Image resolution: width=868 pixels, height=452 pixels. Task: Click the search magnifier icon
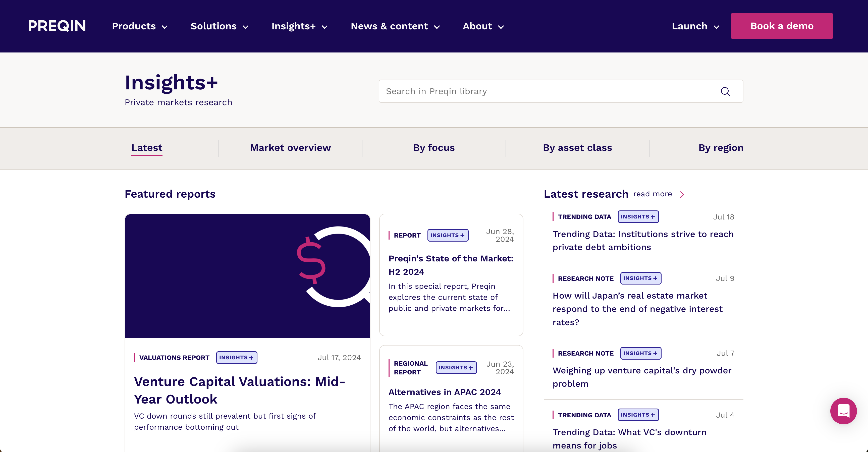725,92
